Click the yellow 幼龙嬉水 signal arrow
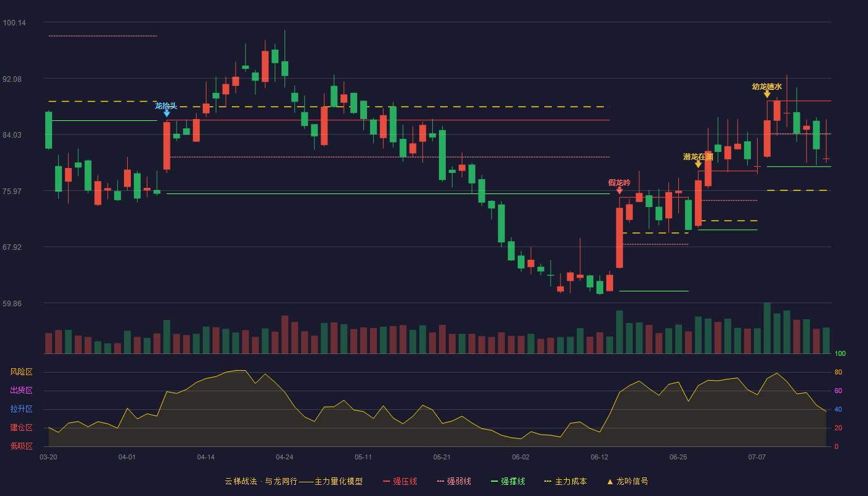 (767, 94)
